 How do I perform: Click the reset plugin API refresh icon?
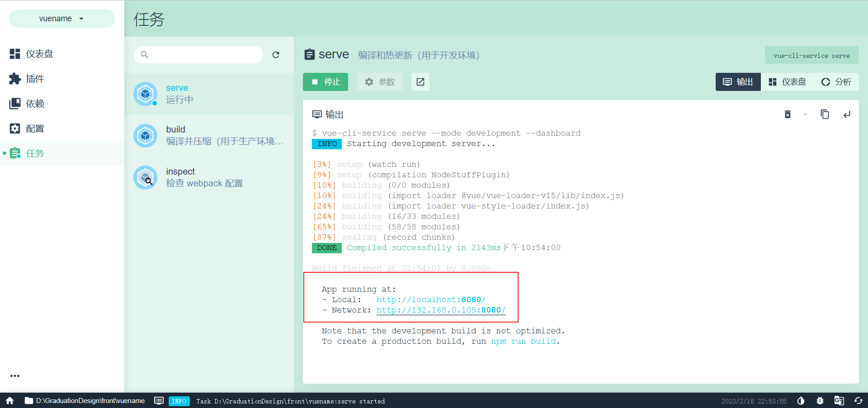click(858, 401)
